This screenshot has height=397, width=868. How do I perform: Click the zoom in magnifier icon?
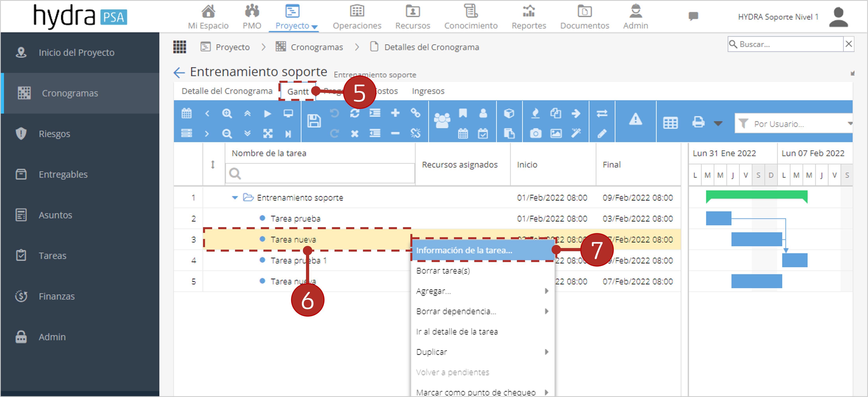[227, 113]
